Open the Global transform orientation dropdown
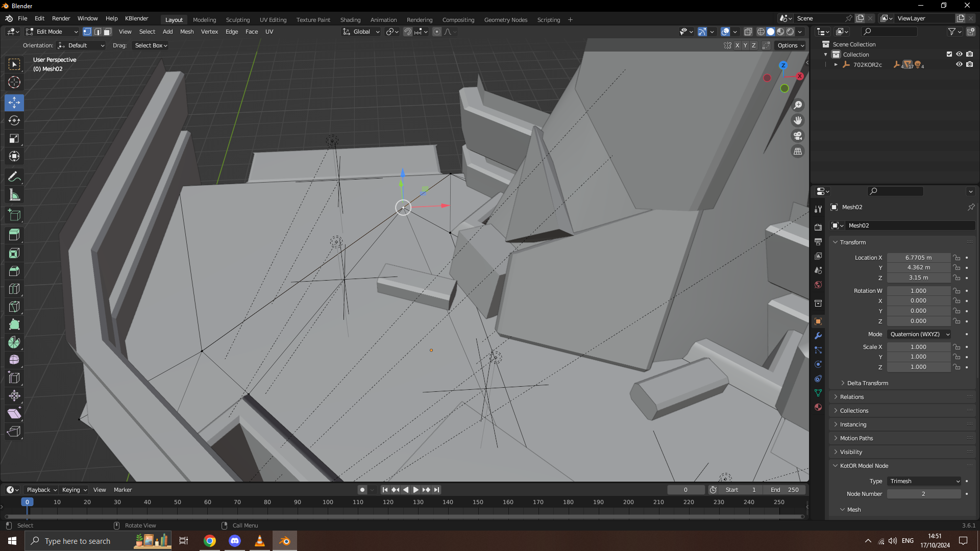This screenshot has height=551, width=980. [x=361, y=32]
